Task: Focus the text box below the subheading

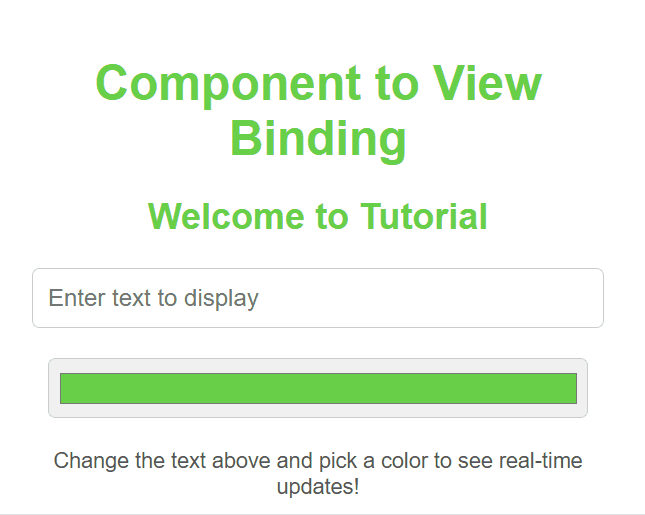Action: [x=317, y=298]
